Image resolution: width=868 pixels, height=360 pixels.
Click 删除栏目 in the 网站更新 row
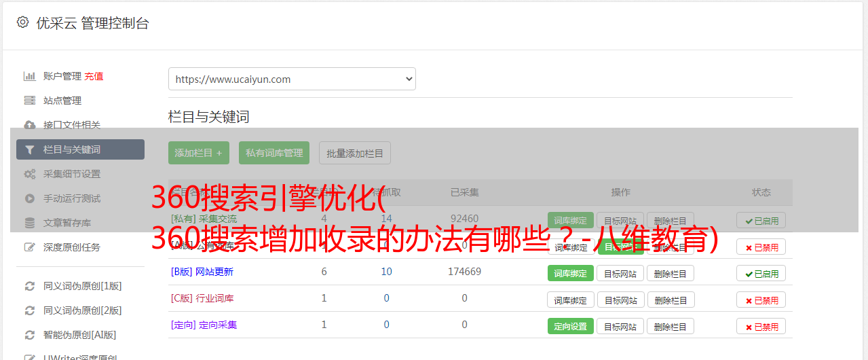(671, 273)
